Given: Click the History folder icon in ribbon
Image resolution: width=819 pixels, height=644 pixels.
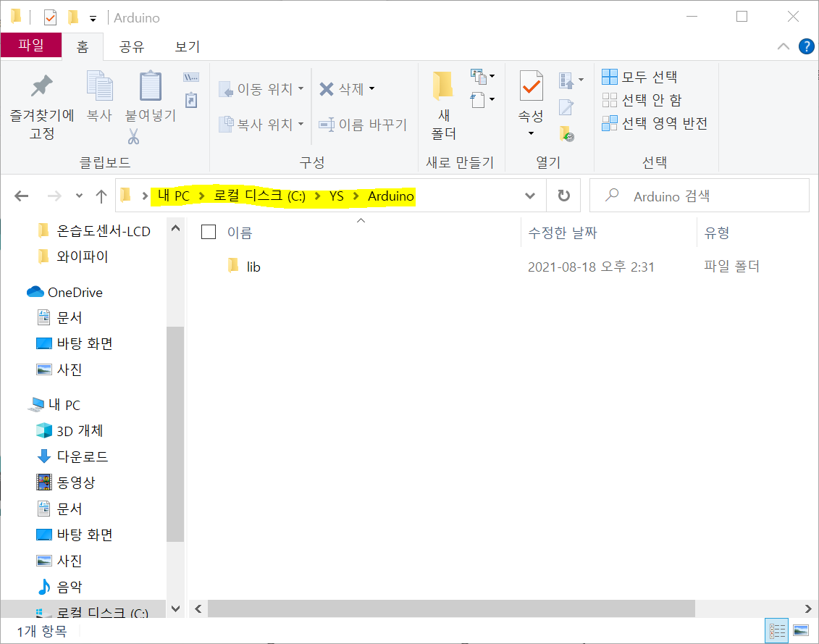Looking at the screenshot, I should [567, 134].
